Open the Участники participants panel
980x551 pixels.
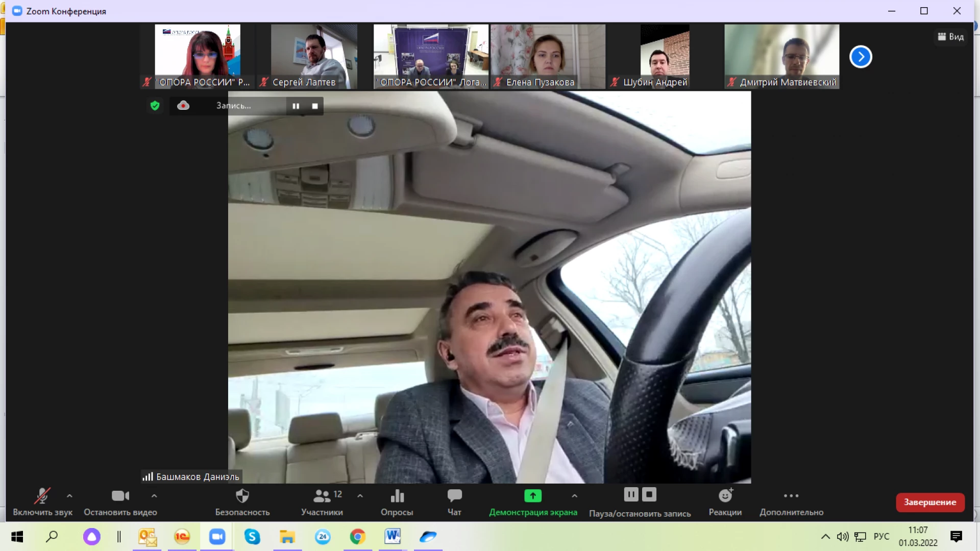pos(322,502)
